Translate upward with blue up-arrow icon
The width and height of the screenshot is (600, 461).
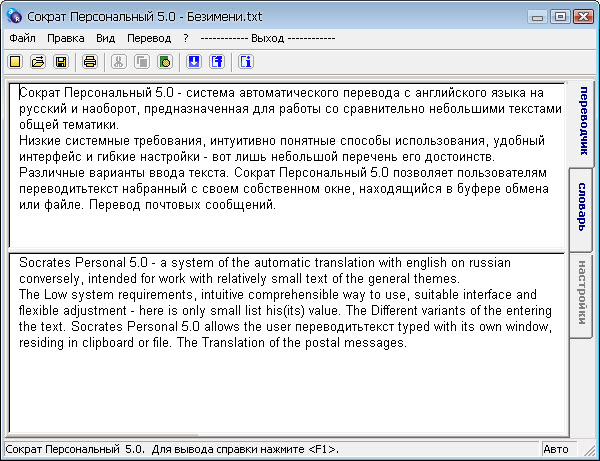(x=217, y=62)
